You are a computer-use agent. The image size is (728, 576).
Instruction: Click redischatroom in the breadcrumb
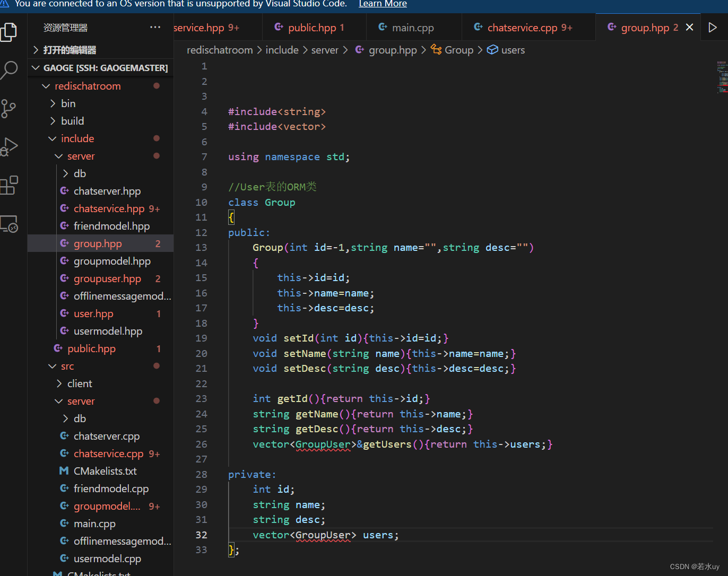(x=220, y=50)
